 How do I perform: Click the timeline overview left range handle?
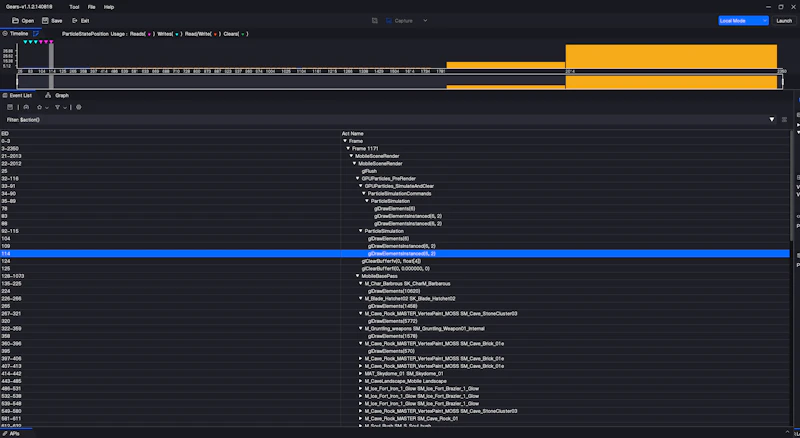pos(17,82)
